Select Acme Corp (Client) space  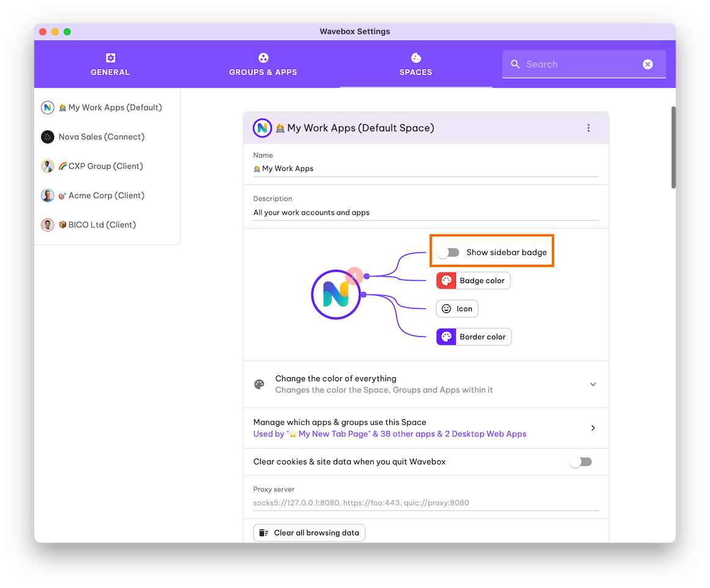[108, 196]
